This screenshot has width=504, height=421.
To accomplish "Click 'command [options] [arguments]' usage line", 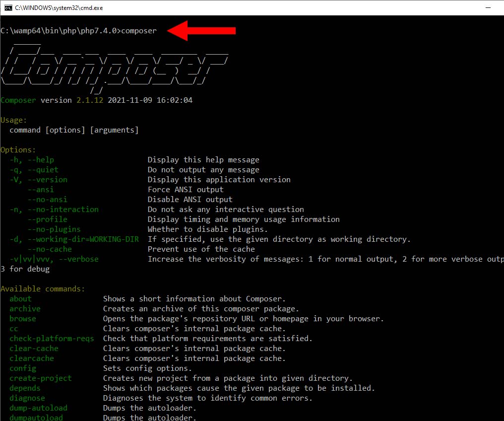I will 74,130.
